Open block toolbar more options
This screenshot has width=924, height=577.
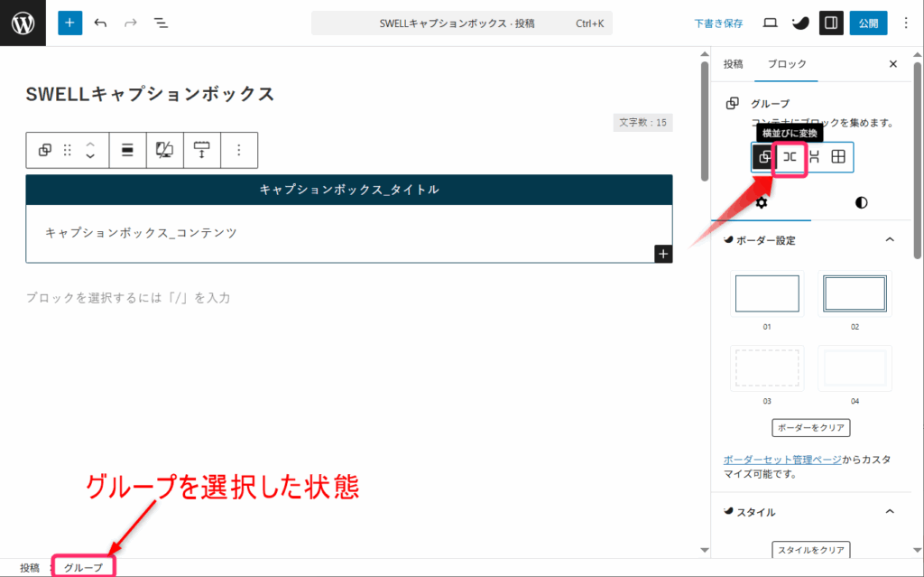(238, 151)
